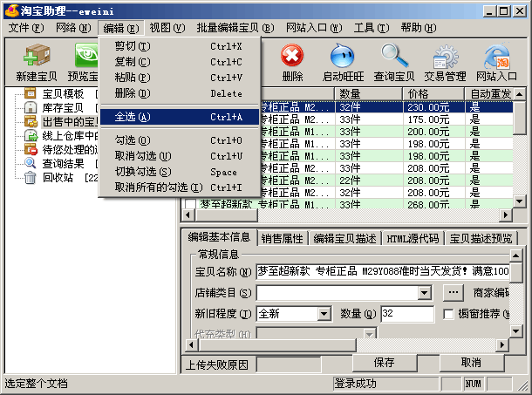Open the 帮助 menu

(419, 28)
